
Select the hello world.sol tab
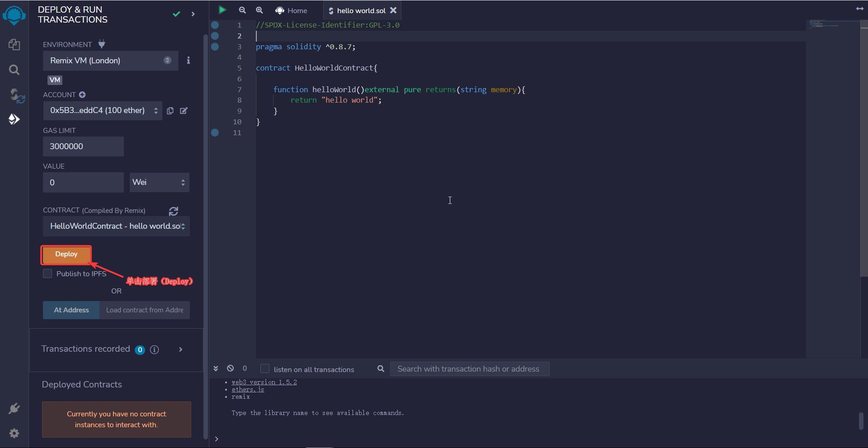click(361, 10)
